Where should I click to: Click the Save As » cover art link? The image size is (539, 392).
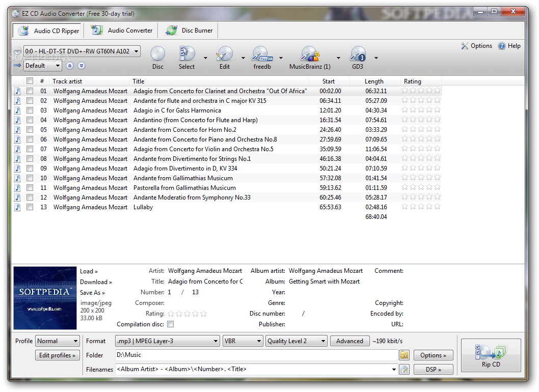click(93, 293)
